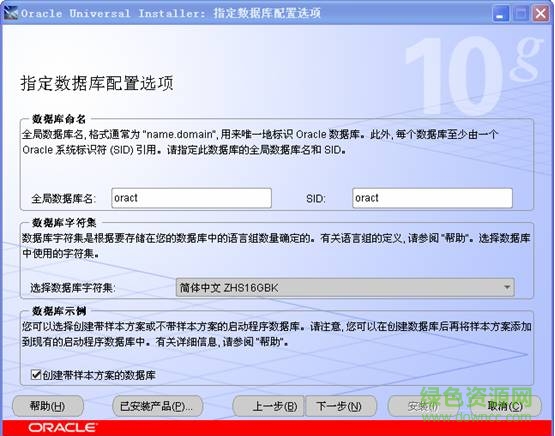This screenshot has width=555, height=436.
Task: Open 已安装产品(P)... button
Action: point(158,406)
